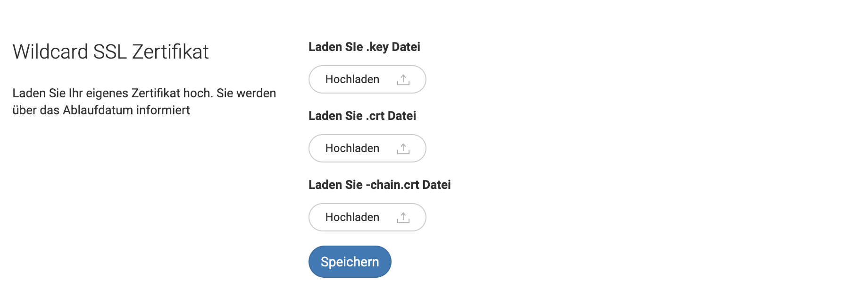Upload a .crt file via the Hochladen button

pyautogui.click(x=367, y=148)
